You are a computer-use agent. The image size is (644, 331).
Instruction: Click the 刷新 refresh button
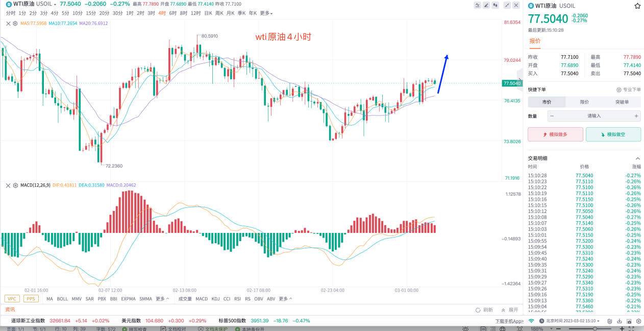pos(484,310)
